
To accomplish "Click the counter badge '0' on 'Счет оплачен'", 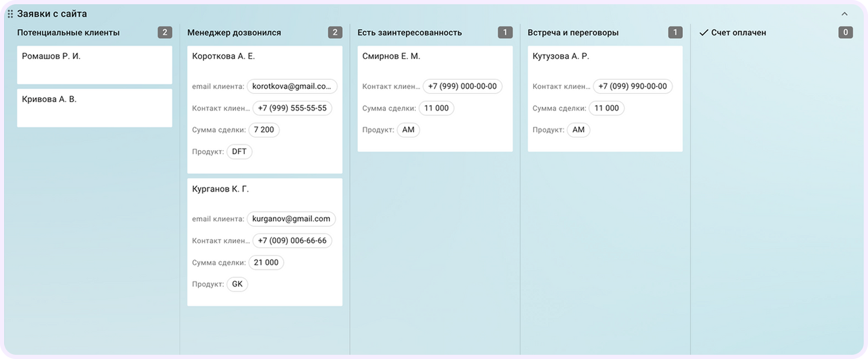I will (845, 32).
